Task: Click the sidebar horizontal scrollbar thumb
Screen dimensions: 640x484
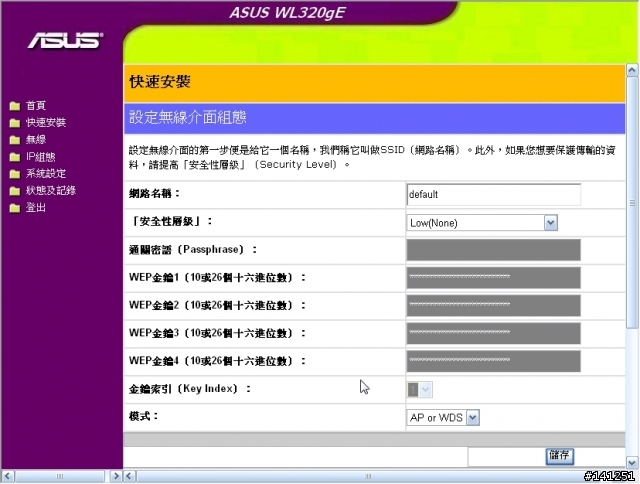Action: (60, 476)
